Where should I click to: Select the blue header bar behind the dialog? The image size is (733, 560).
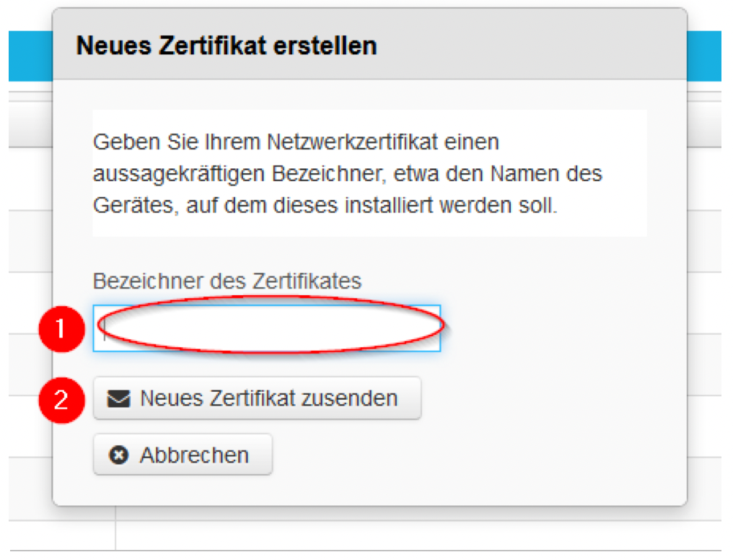click(x=29, y=56)
